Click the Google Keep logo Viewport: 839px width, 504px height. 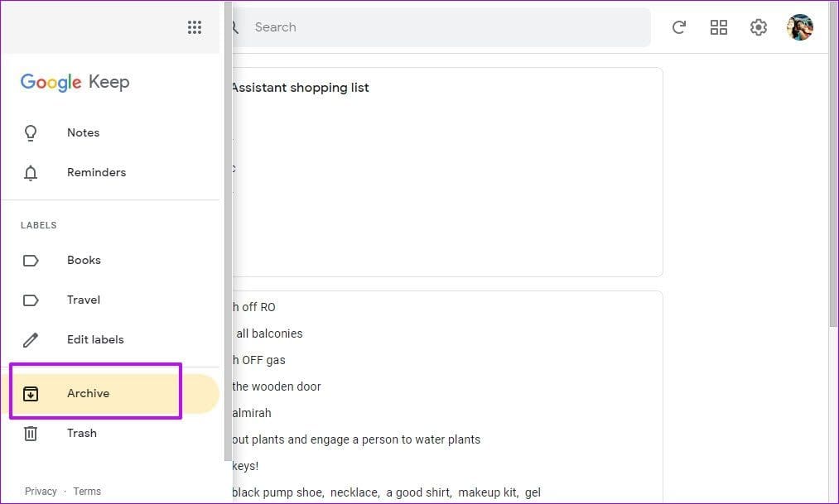click(x=75, y=82)
